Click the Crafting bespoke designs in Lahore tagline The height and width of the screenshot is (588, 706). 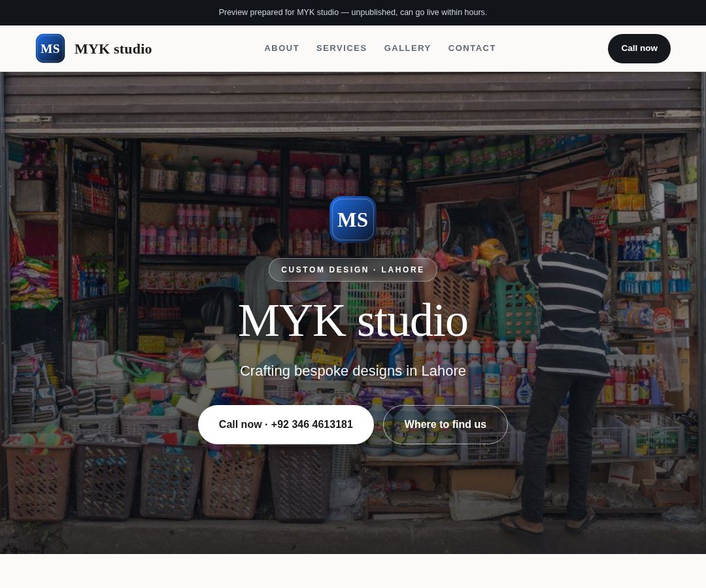point(353,371)
